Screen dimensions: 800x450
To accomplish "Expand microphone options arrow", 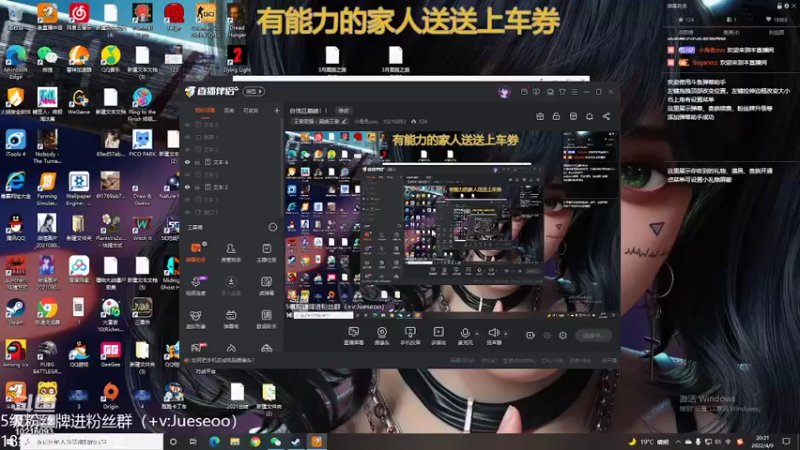I will coord(477,334).
